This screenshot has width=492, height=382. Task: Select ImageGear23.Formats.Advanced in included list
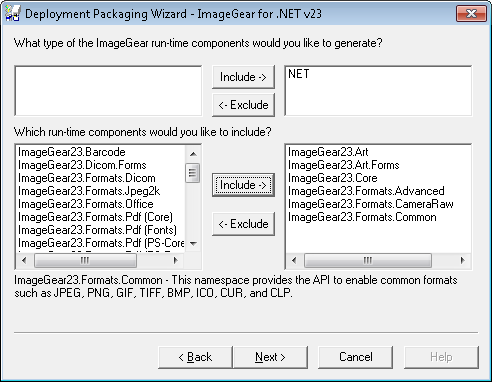click(366, 191)
